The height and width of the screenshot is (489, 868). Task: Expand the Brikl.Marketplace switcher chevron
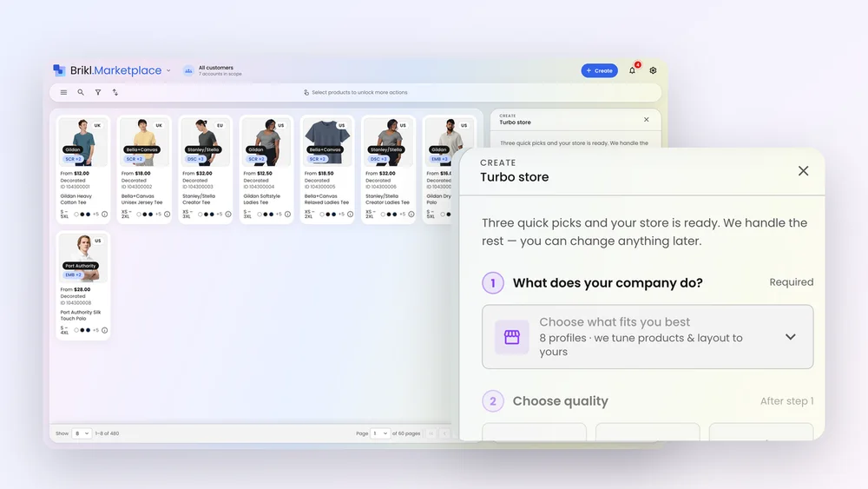pos(169,71)
